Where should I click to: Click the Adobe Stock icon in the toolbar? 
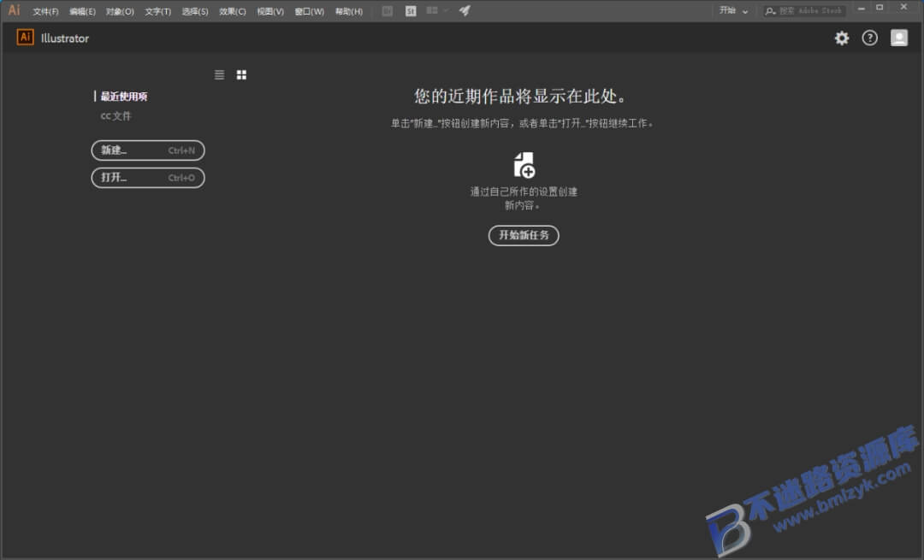click(411, 10)
